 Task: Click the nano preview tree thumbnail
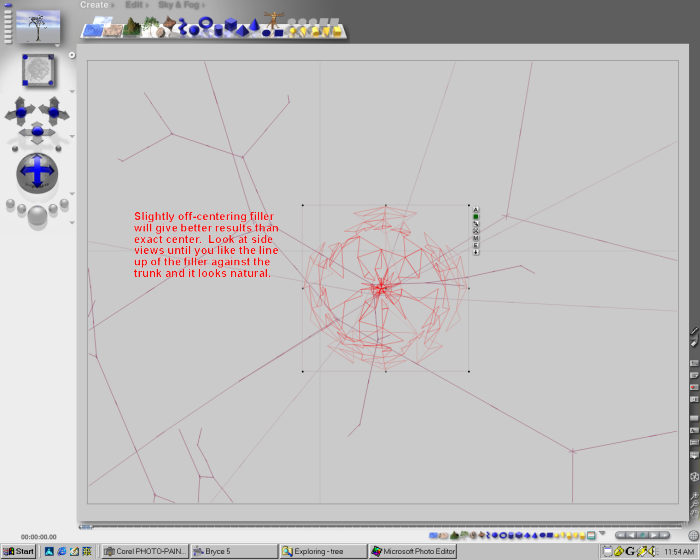39,25
